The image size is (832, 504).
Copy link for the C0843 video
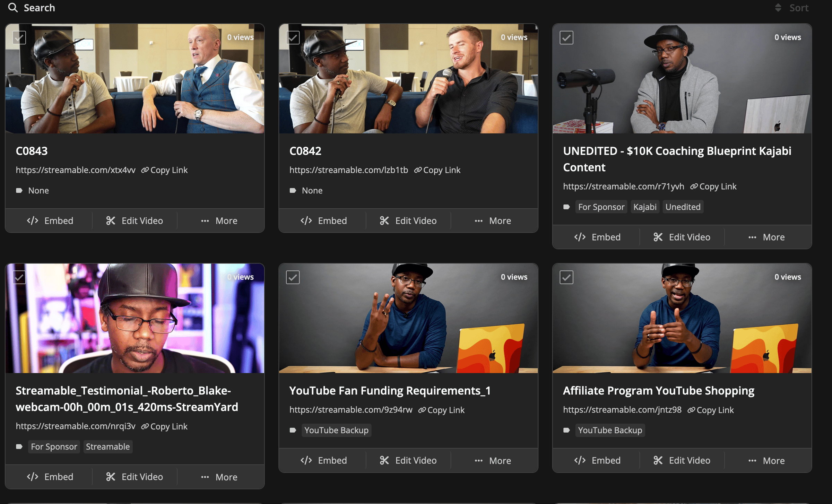[x=165, y=170]
